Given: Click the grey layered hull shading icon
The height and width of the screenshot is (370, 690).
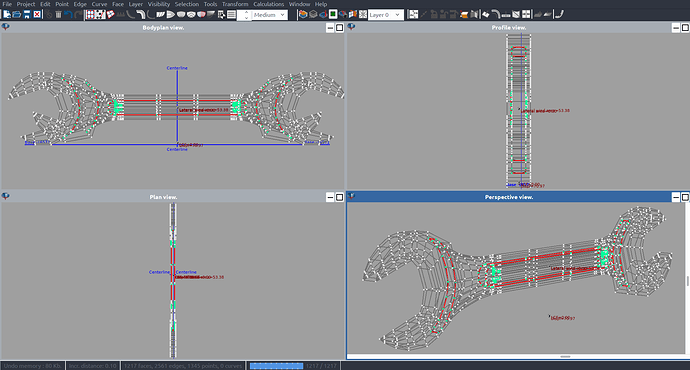Looking at the screenshot, I should (x=312, y=15).
